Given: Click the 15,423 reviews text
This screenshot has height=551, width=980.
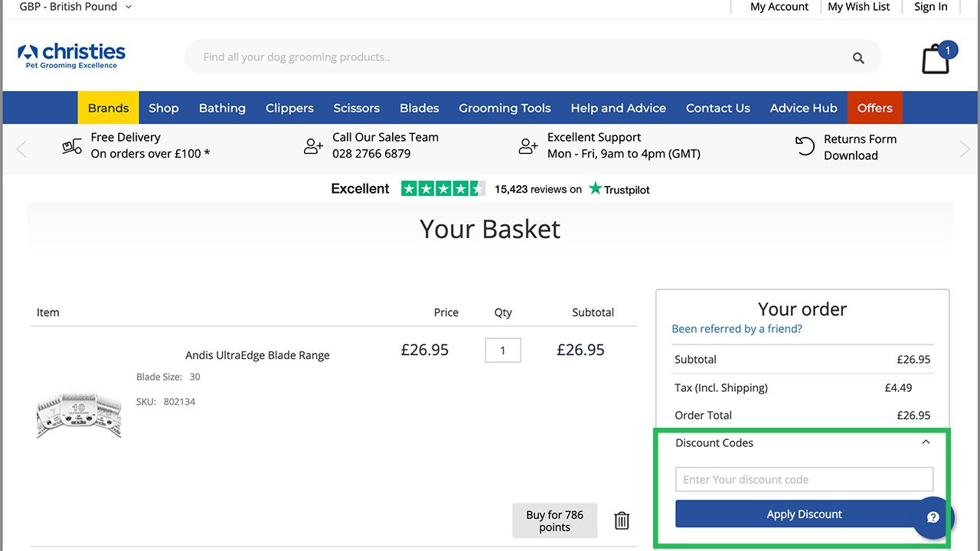Looking at the screenshot, I should 538,189.
